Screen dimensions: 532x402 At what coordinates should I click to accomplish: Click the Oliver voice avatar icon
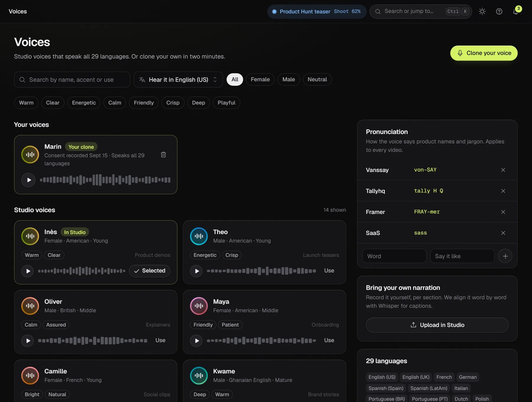[30, 306]
